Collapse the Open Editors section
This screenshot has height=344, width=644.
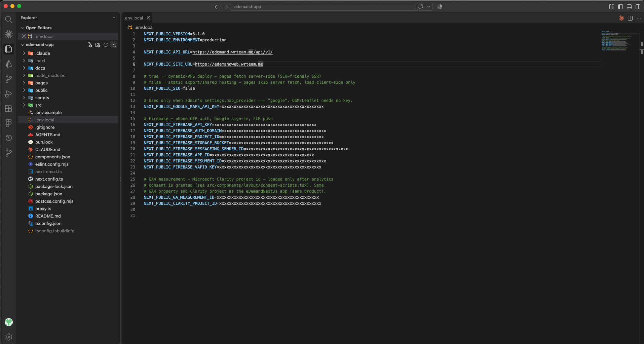[x=23, y=28]
